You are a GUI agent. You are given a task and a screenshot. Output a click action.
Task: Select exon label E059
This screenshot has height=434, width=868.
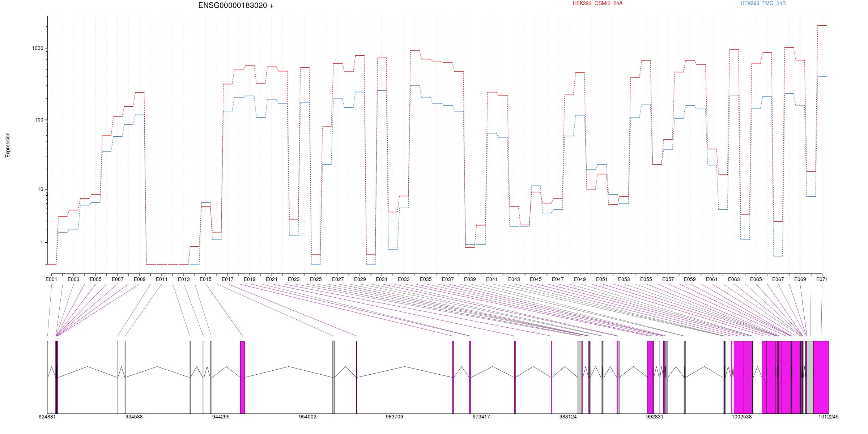tap(690, 279)
